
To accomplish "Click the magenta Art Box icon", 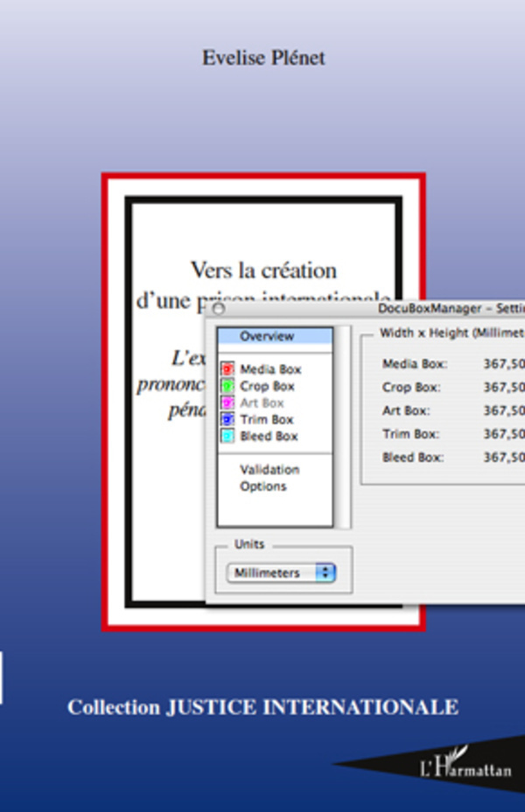I will pos(227,402).
